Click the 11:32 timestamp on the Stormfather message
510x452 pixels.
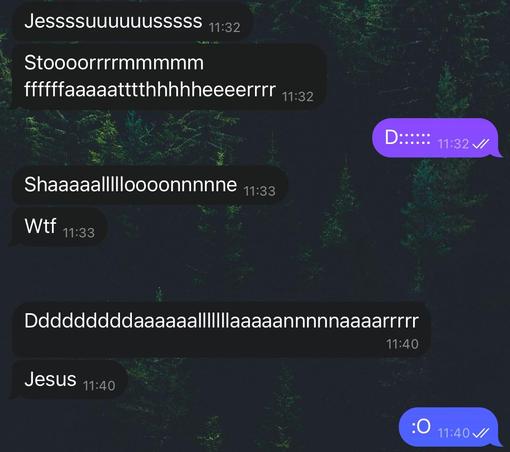[298, 97]
